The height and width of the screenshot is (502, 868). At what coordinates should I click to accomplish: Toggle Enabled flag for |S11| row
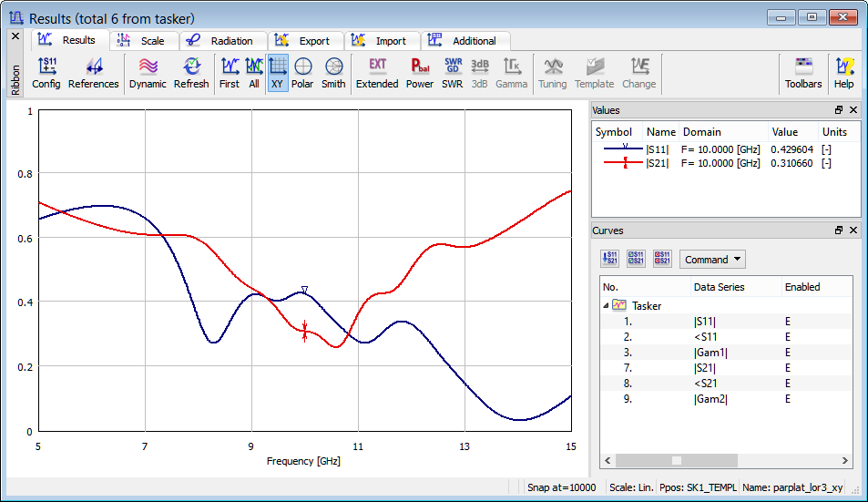coord(787,322)
